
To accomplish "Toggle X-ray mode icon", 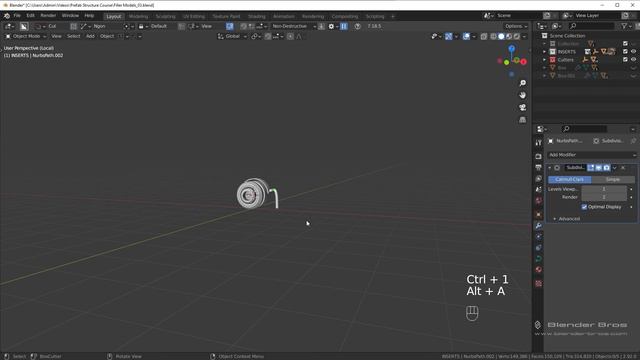I will point(484,36).
